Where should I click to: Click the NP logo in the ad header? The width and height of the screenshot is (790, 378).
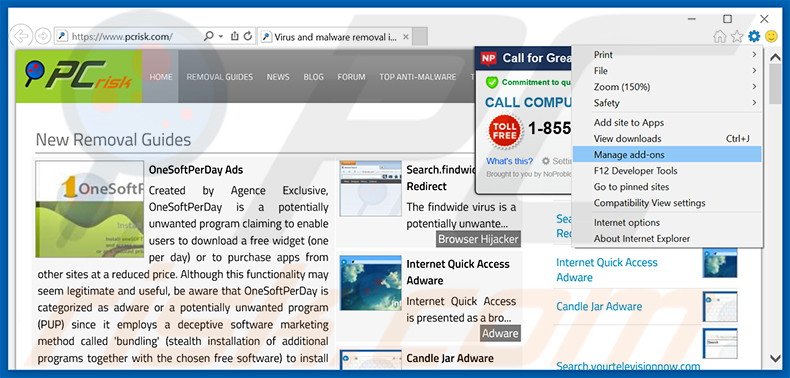tap(488, 59)
